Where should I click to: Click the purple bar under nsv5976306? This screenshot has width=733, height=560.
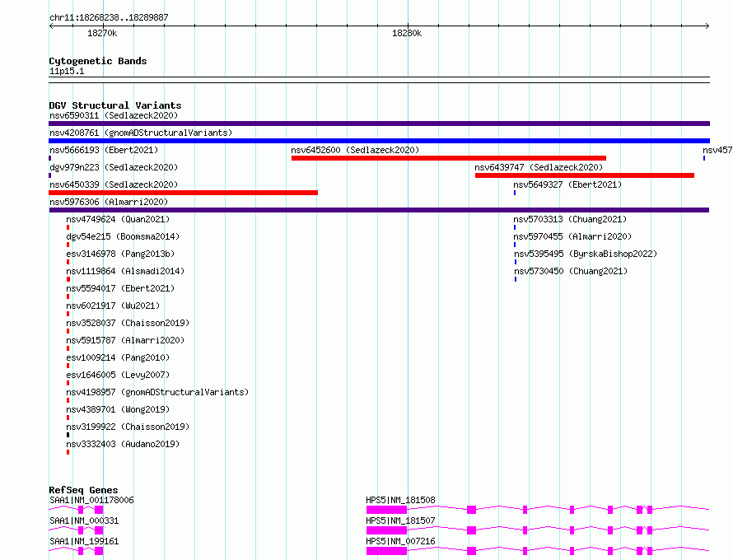[x=379, y=210]
